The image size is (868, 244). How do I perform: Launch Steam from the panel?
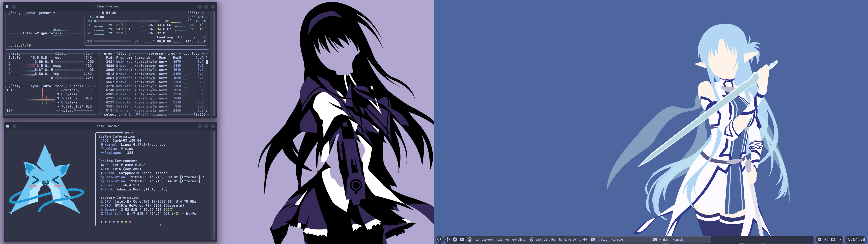pos(455,240)
